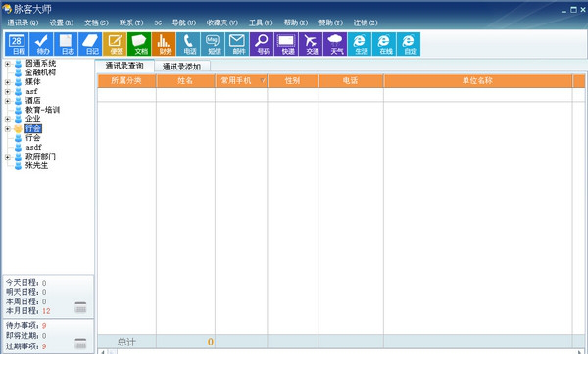Click the 总计 total row label

coord(126,342)
